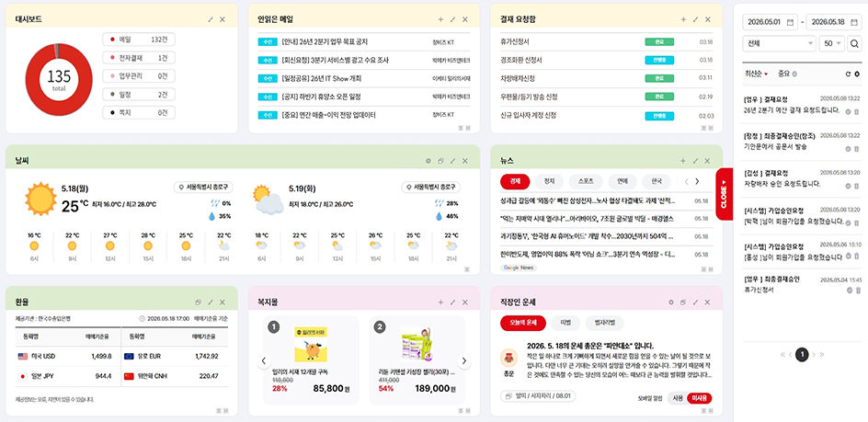The height and width of the screenshot is (422, 868).
Task: Pop out the 환율 widget window
Action: point(199,302)
